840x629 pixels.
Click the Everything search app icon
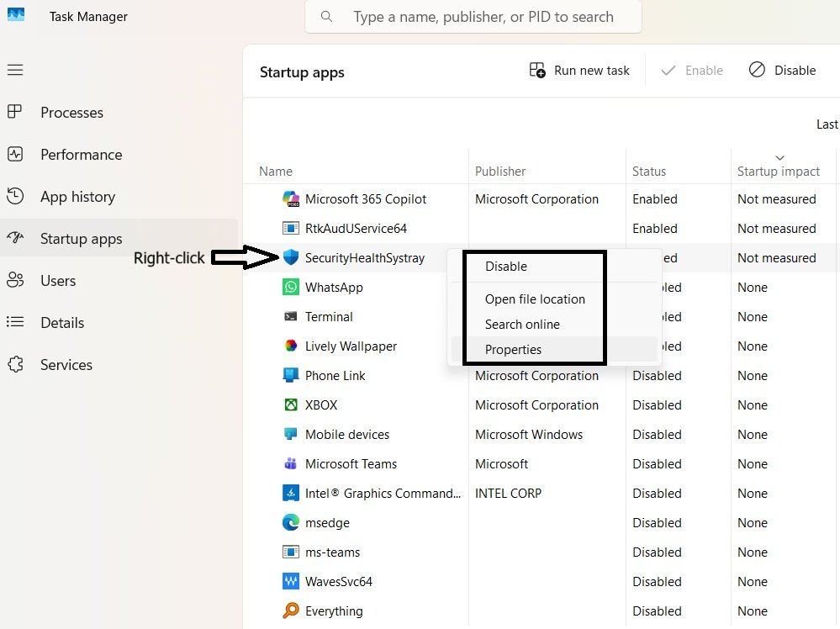(291, 610)
